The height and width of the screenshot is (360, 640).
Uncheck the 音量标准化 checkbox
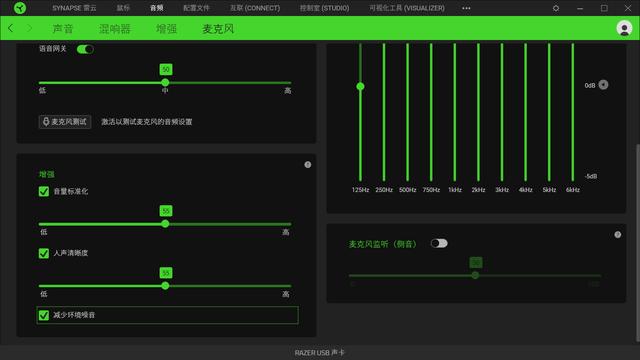[44, 191]
